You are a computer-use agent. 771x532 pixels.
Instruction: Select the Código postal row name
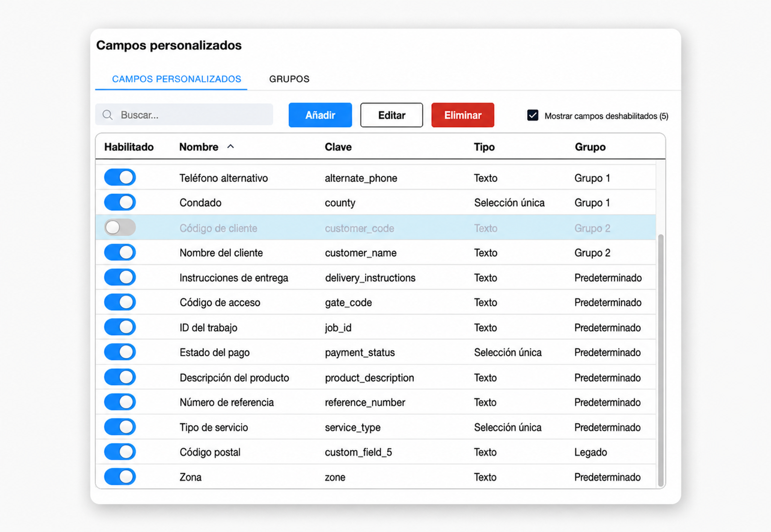[210, 452]
